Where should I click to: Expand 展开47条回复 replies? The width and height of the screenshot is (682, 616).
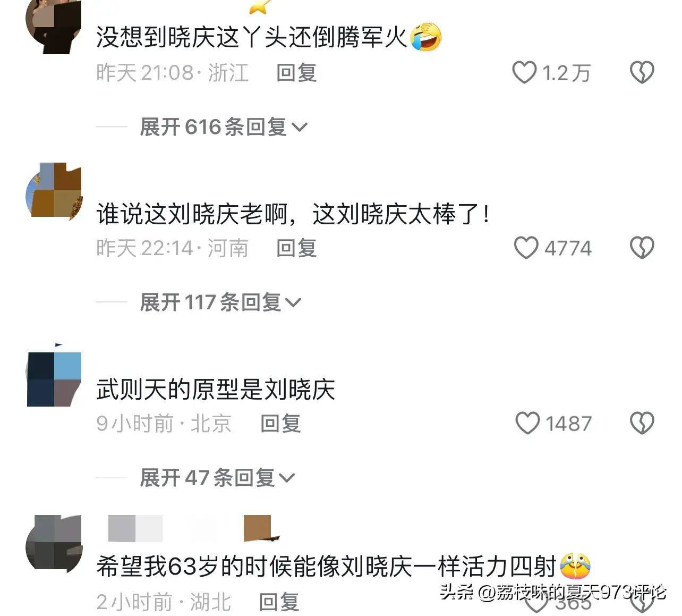pyautogui.click(x=217, y=477)
